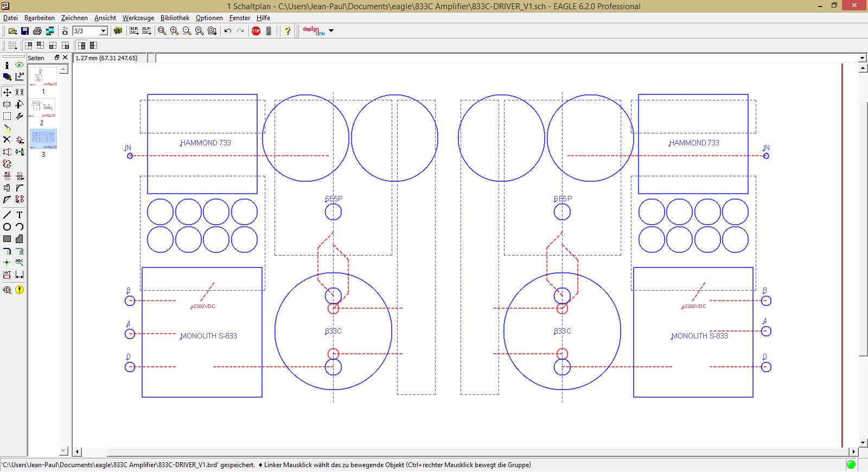Click the Use library books icon

click(x=118, y=31)
